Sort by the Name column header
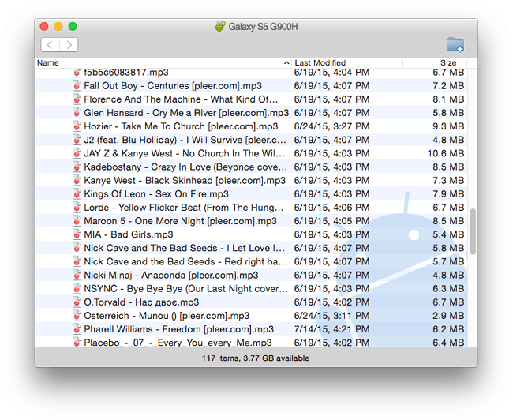513x420 pixels. pyautogui.click(x=48, y=62)
